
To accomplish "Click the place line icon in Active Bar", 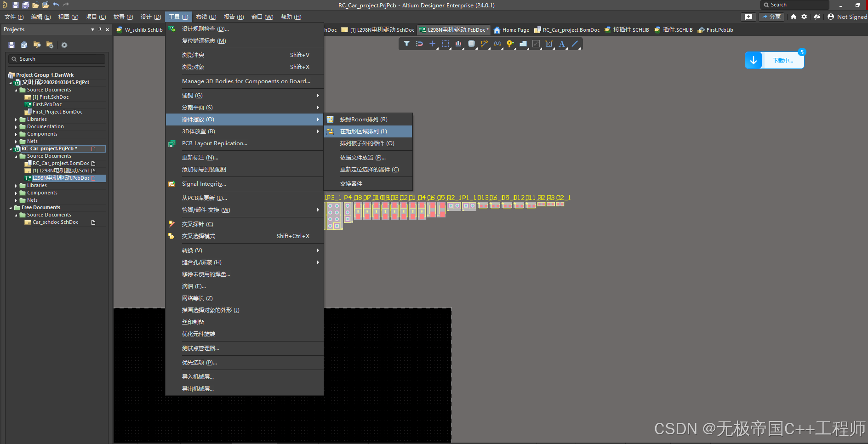I will click(575, 44).
